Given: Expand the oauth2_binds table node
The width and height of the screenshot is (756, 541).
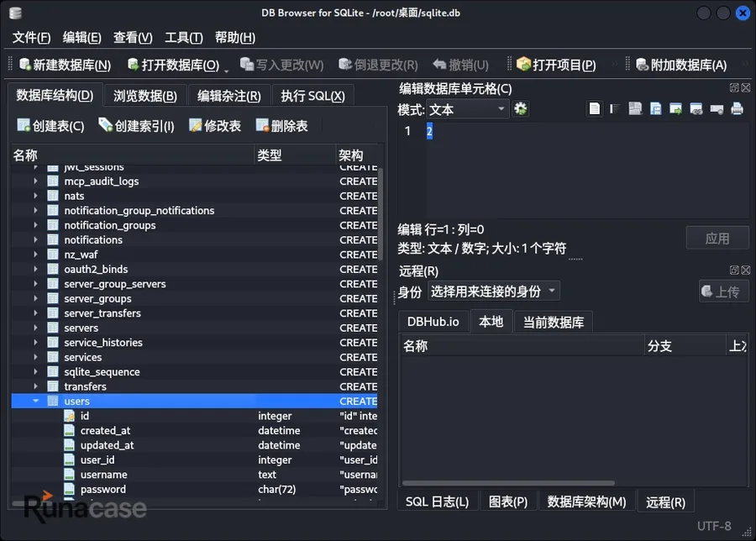Looking at the screenshot, I should [35, 269].
